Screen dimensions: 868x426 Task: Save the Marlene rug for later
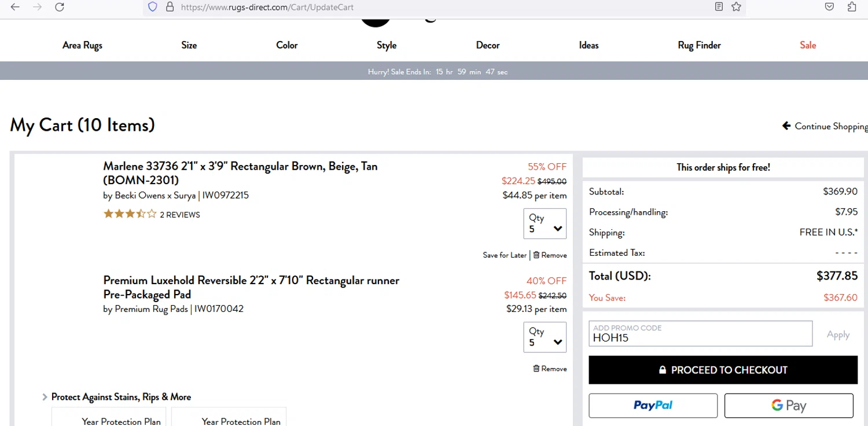(x=505, y=255)
